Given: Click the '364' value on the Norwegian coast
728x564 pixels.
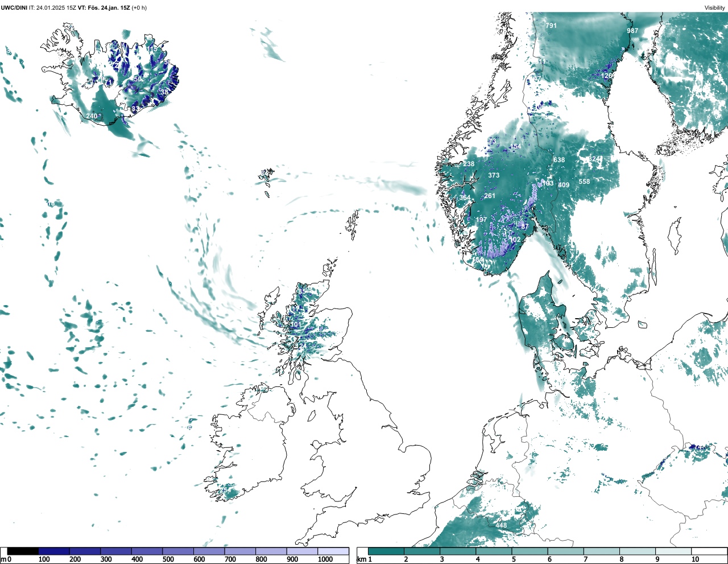Looking at the screenshot, I should [x=465, y=198].
